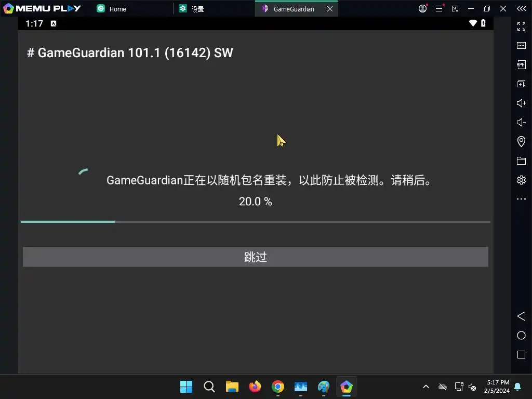Viewport: 532px width, 399px height.
Task: Open the GPS location tool
Action: point(521,141)
